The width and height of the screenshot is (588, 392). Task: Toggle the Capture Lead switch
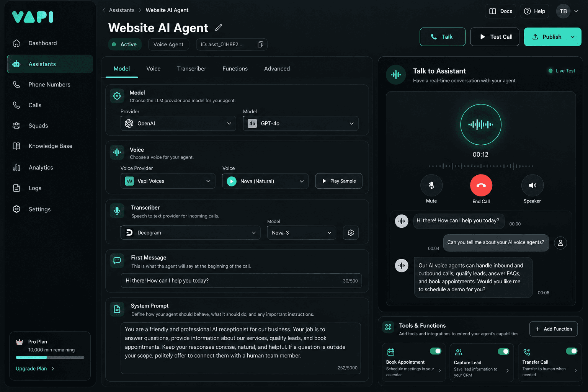click(x=503, y=351)
